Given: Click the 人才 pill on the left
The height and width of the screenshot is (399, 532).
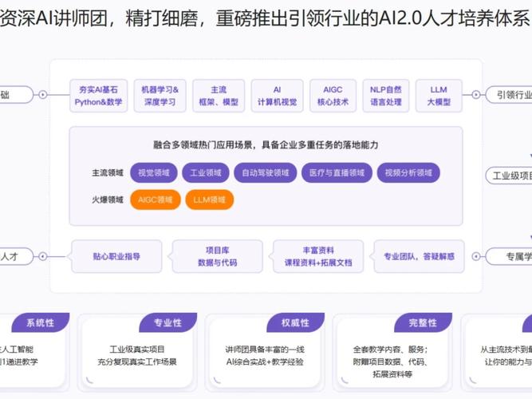Looking at the screenshot, I should (17, 256).
